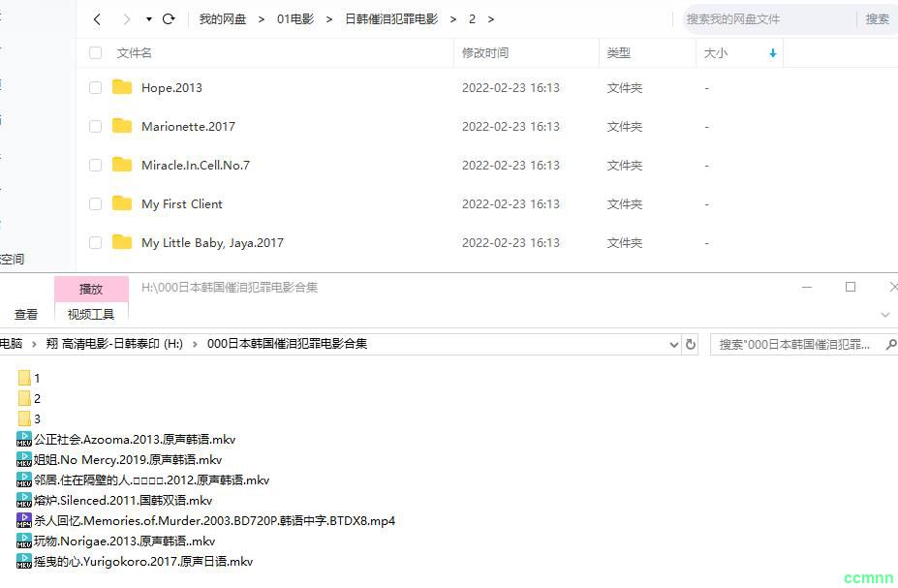Click the refresh icon in the cloud drive toolbar
Viewport: 898px width, 588px height.
(x=169, y=19)
